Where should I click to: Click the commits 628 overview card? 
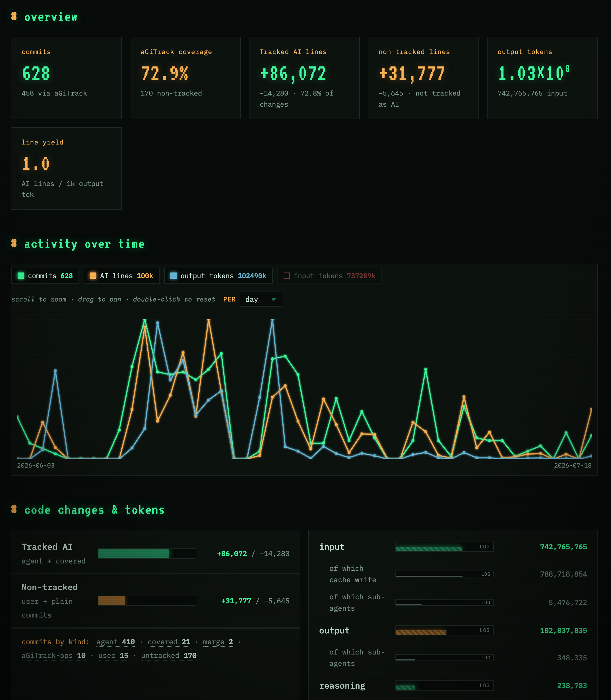coord(66,78)
